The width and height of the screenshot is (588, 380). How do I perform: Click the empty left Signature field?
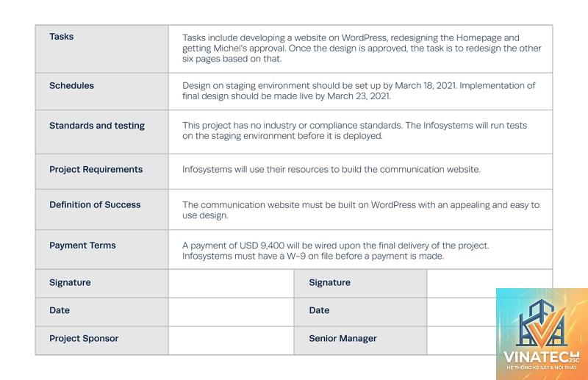231,284
